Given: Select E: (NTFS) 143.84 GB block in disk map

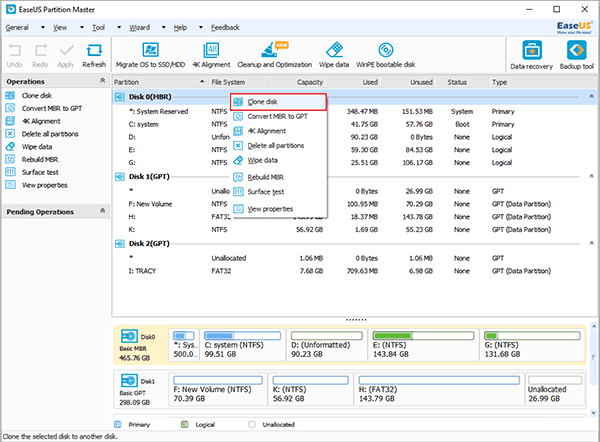Looking at the screenshot, I should [x=423, y=345].
